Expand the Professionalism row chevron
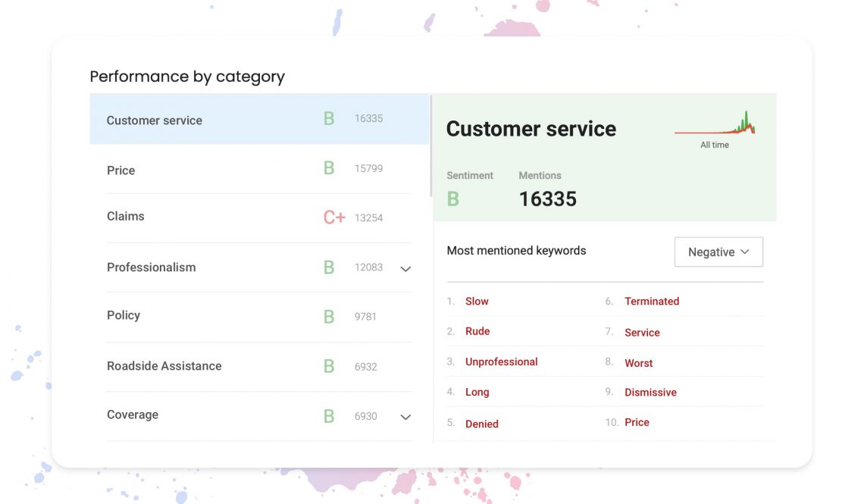This screenshot has height=504, width=864. (x=405, y=268)
